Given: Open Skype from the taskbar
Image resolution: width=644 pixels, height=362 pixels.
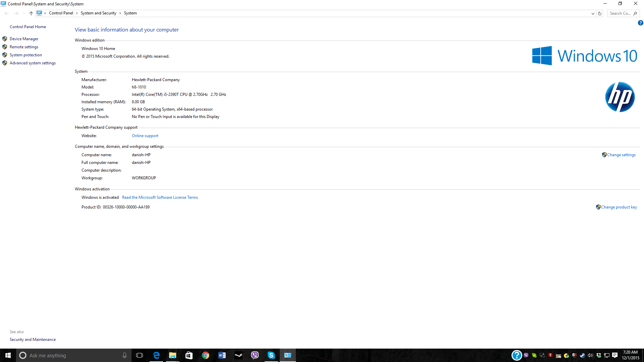Looking at the screenshot, I should coord(271,355).
